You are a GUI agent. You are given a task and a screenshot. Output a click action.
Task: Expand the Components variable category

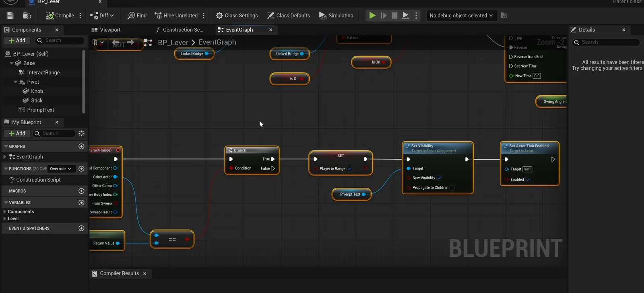[x=5, y=211]
